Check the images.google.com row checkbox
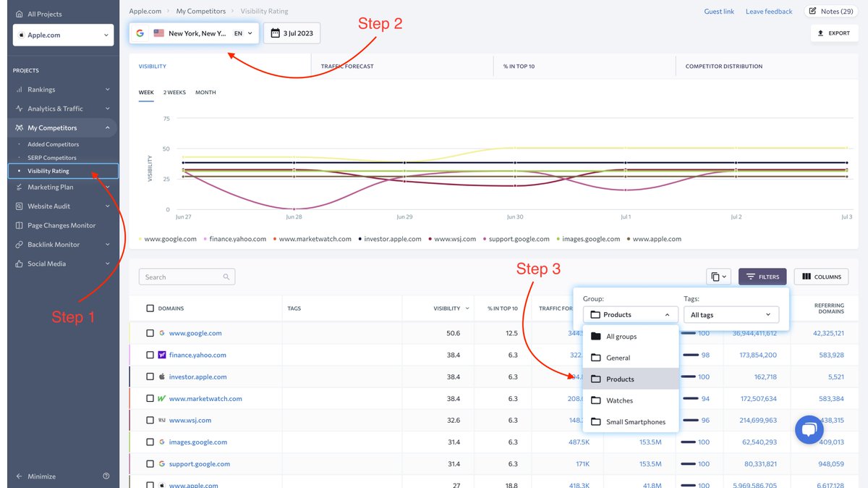 [150, 442]
